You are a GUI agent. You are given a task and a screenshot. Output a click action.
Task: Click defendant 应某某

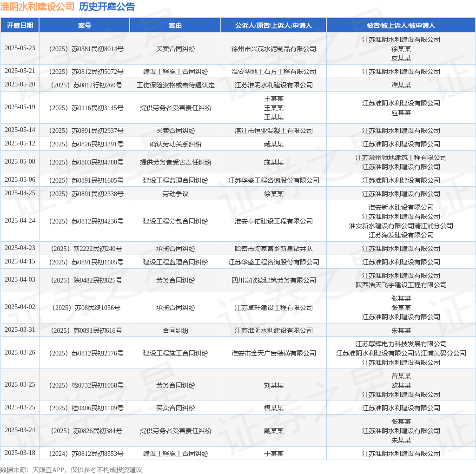tap(401, 112)
